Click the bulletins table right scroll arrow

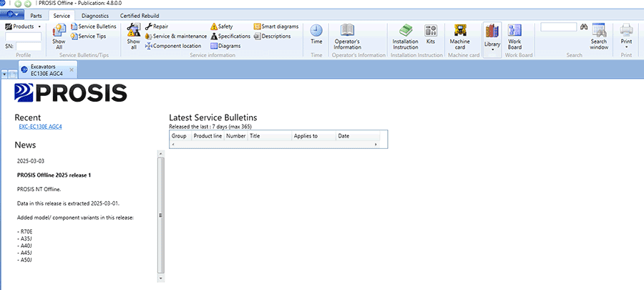(376, 145)
